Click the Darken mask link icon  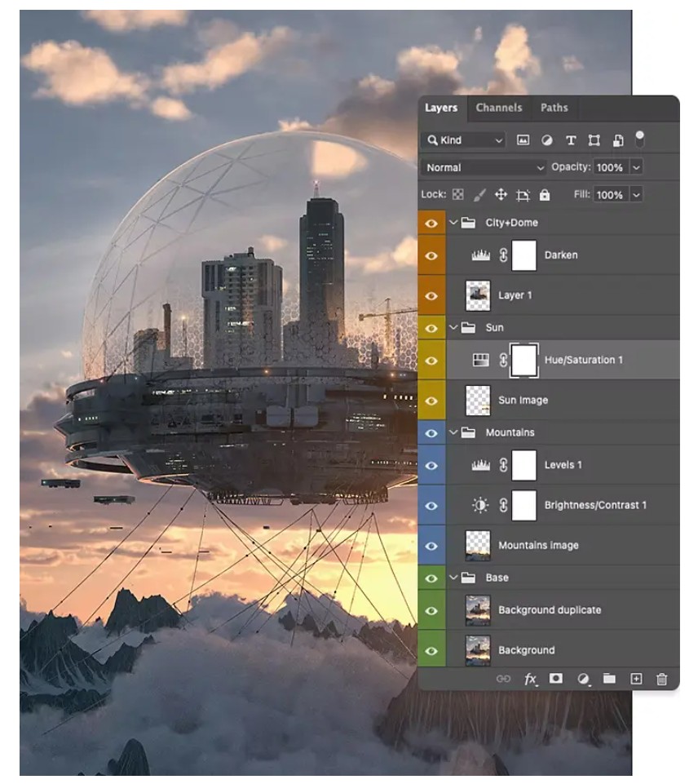click(503, 255)
